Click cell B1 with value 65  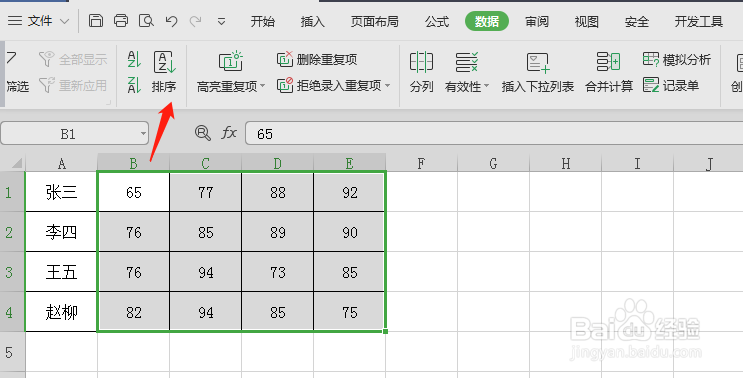point(134,192)
